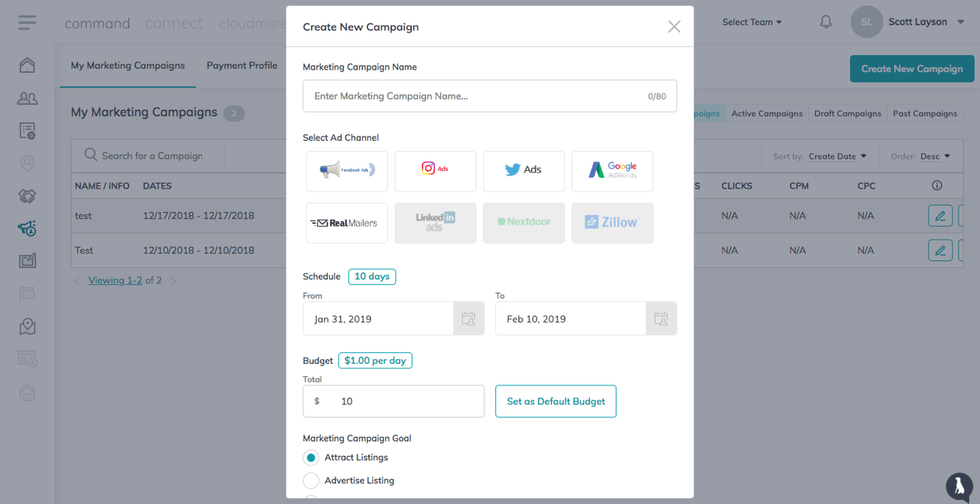Viewport: 980px width, 504px height.
Task: Click the home icon in the sidebar
Action: point(27,65)
